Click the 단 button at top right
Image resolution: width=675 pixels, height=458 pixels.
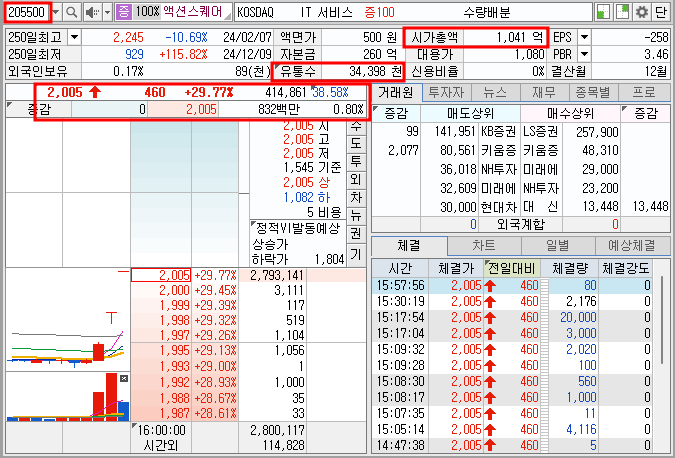tap(661, 12)
